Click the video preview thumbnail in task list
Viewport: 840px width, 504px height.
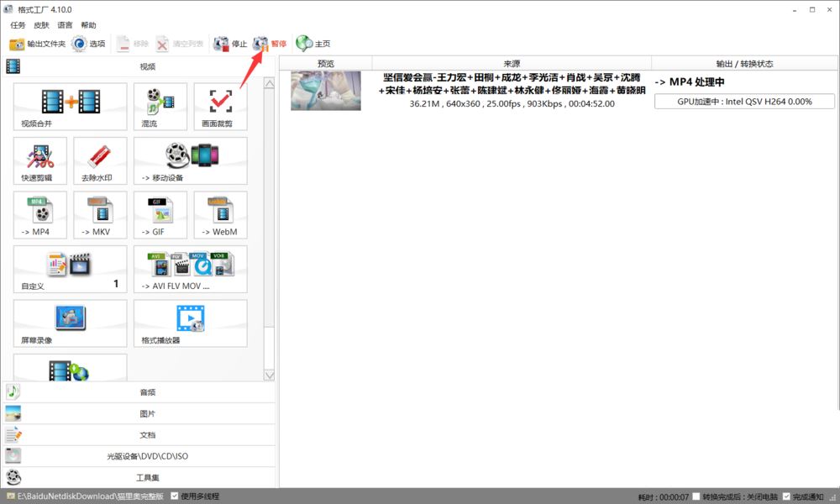pos(326,91)
